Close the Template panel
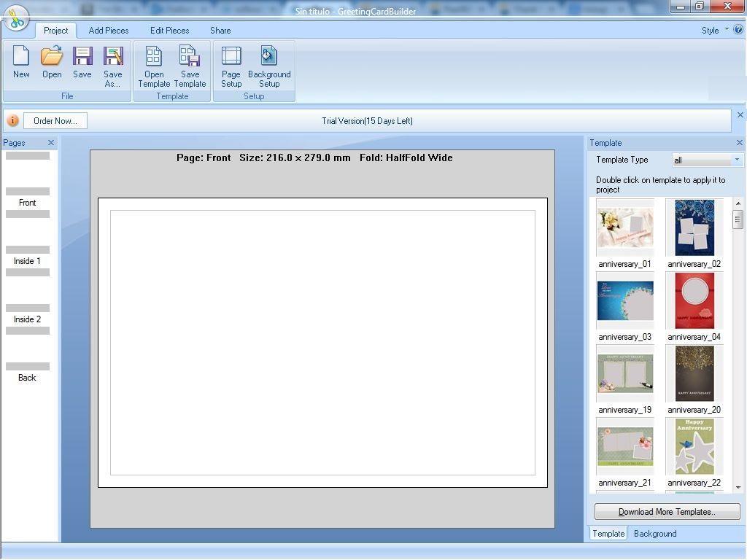The image size is (747, 560). pos(739,142)
